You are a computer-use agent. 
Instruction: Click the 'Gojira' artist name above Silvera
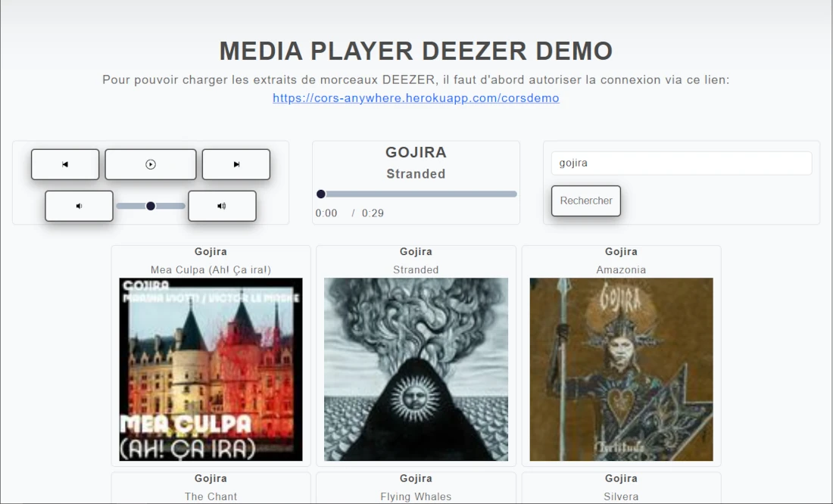621,478
